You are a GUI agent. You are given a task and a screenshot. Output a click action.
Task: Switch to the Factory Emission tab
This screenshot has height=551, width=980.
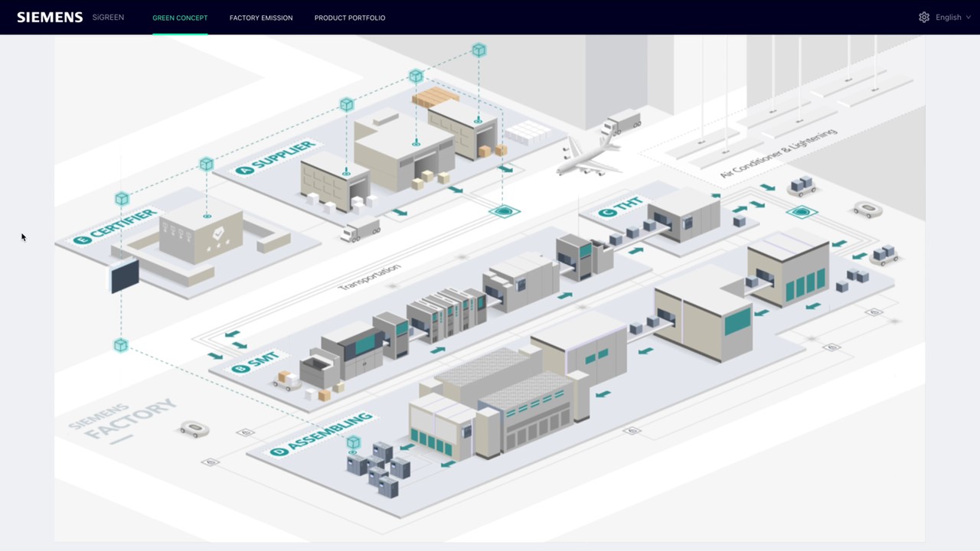pos(261,18)
